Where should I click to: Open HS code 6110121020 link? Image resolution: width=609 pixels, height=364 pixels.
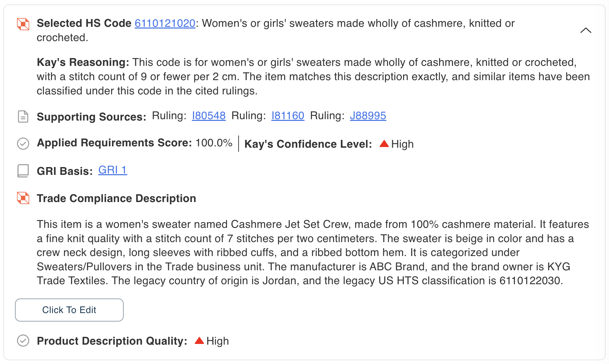tap(165, 23)
